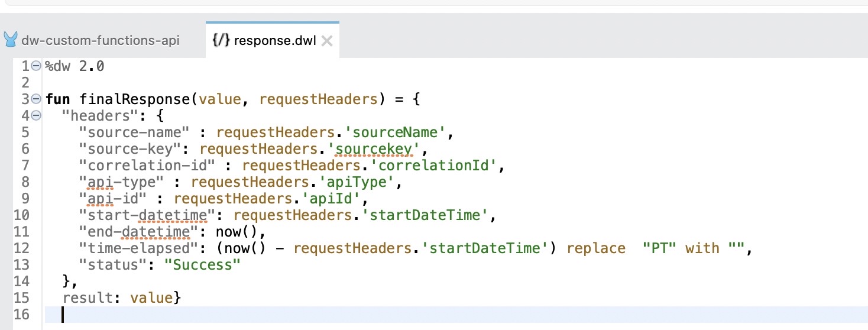Close the response.dwl editor tab
This screenshot has width=868, height=330.
326,41
